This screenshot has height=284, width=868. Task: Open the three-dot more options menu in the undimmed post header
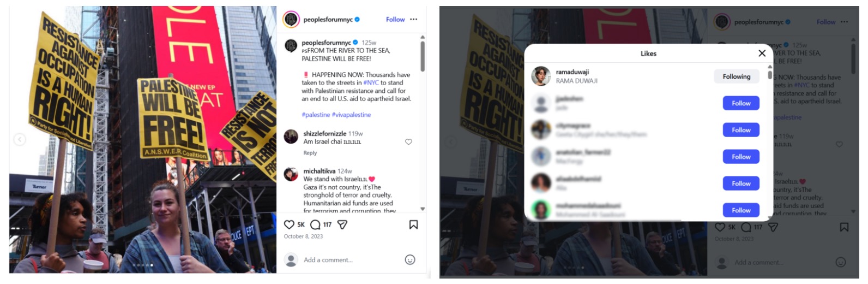pyautogui.click(x=414, y=19)
